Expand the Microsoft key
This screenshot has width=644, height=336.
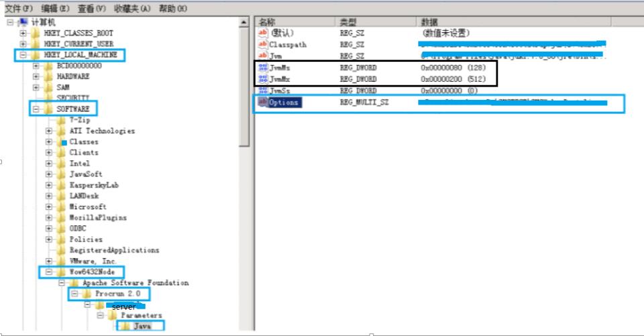tap(49, 207)
